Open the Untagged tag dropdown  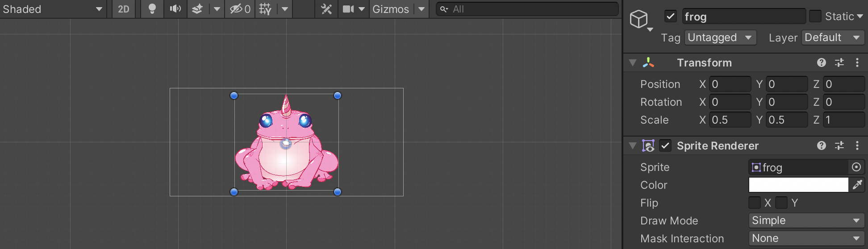[720, 37]
